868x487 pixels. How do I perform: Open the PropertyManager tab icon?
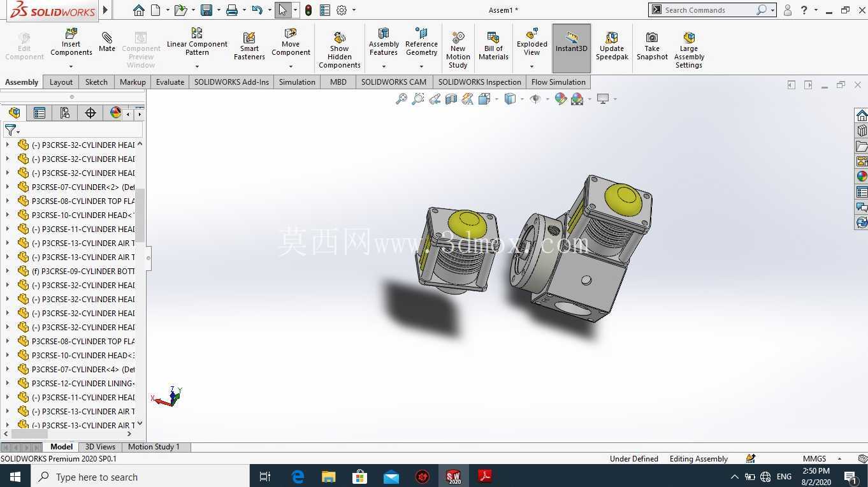[x=40, y=113]
